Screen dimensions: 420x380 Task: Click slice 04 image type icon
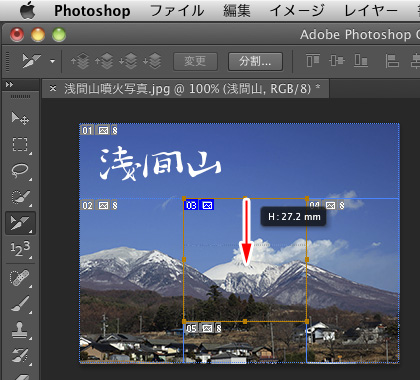(x=330, y=205)
